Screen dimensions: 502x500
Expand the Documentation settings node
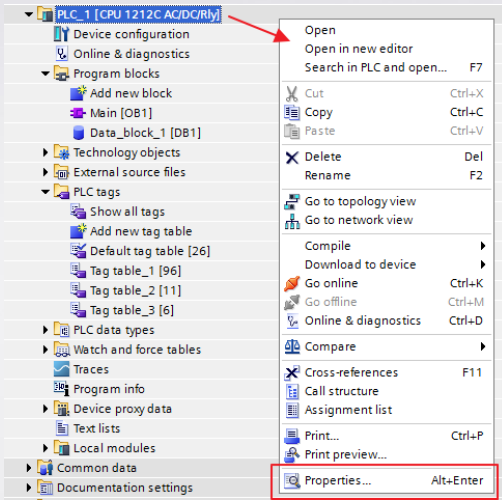(x=29, y=487)
